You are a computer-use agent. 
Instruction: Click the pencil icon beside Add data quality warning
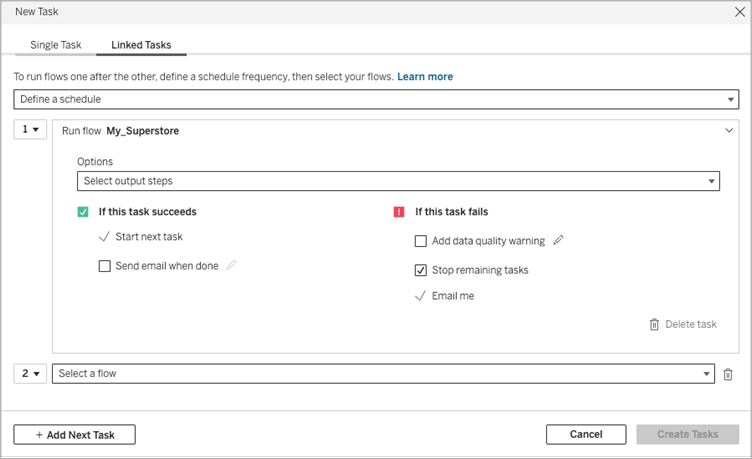point(558,240)
